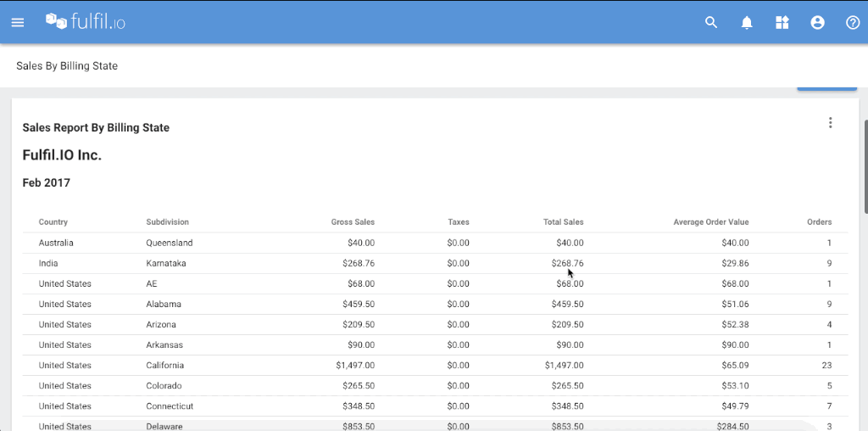Click Colorado orders count 5

click(x=829, y=386)
